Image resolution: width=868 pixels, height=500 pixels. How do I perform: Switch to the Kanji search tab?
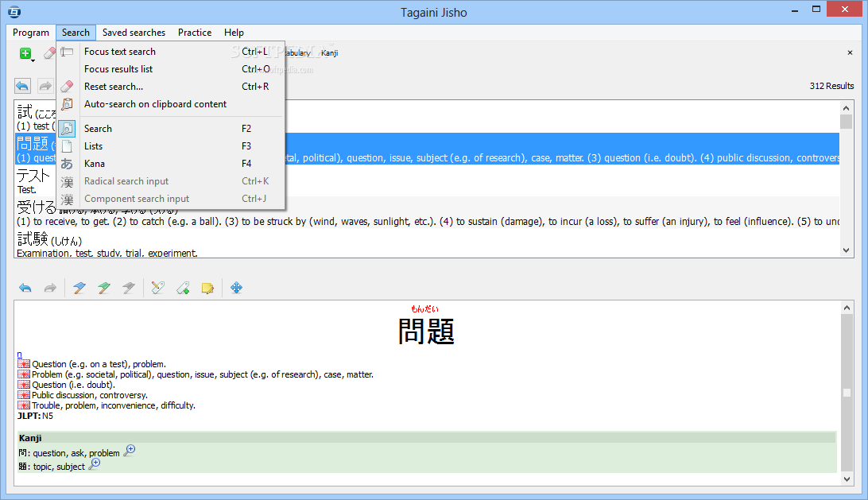pyautogui.click(x=329, y=53)
